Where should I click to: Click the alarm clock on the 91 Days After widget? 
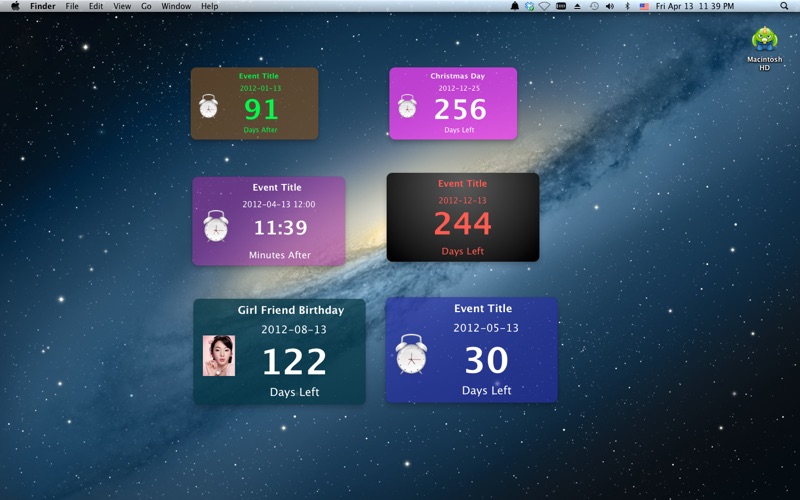pos(208,106)
